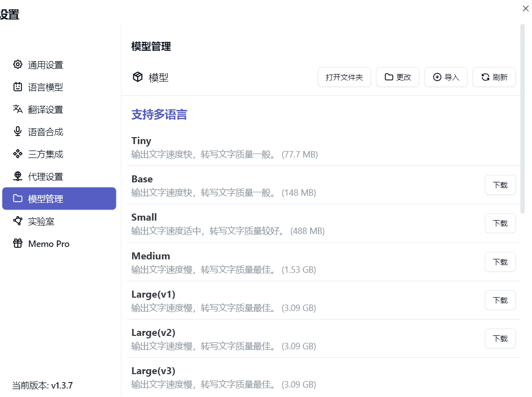Open the 通用设置 settings page
This screenshot has width=532, height=397.
(59, 65)
